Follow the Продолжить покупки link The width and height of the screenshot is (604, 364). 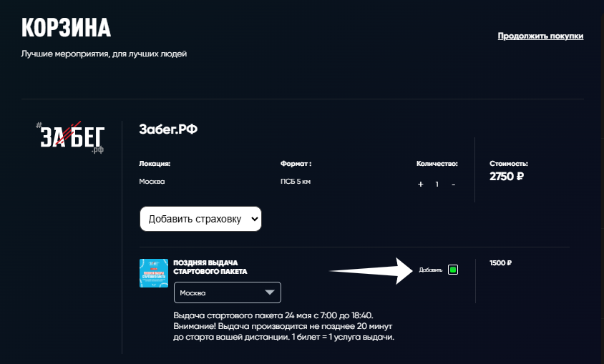coord(540,36)
